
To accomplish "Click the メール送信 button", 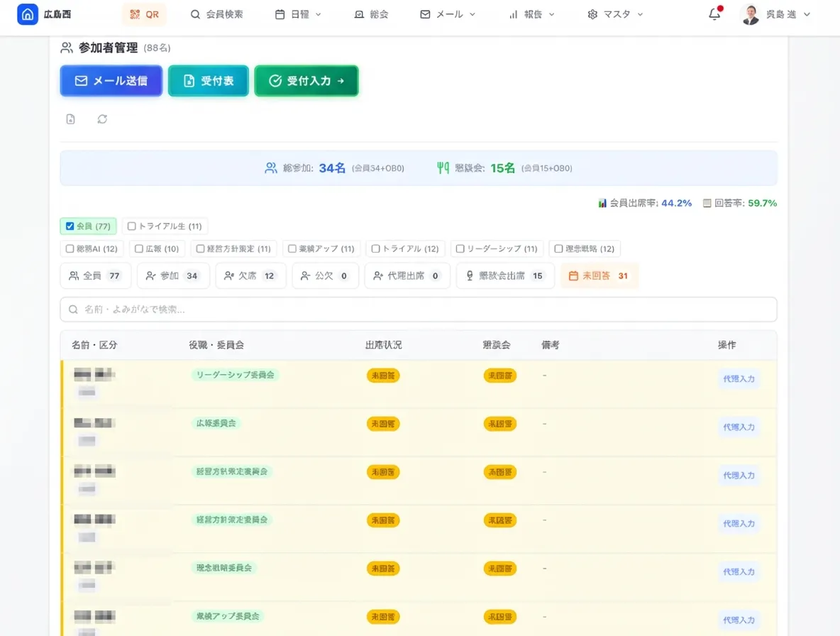I will (111, 81).
